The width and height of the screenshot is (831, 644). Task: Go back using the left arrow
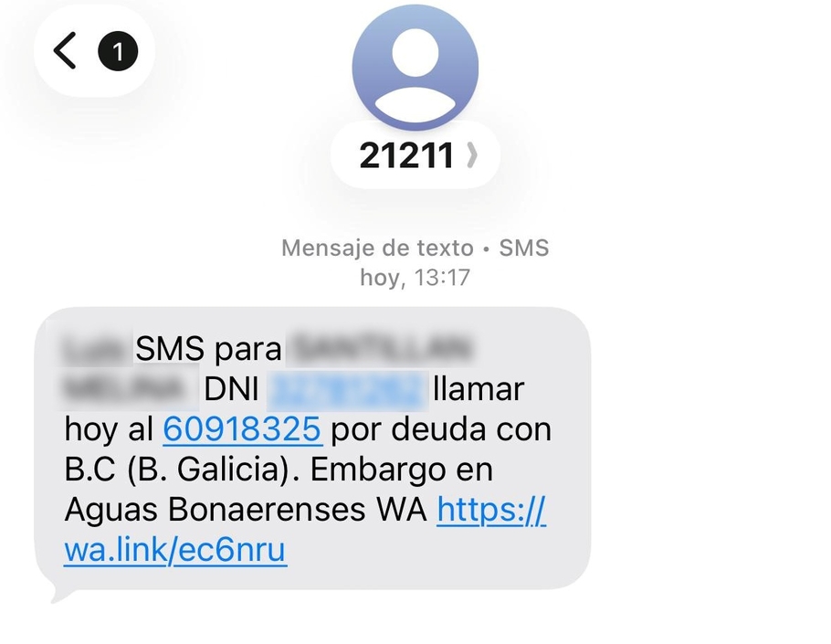pos(65,51)
